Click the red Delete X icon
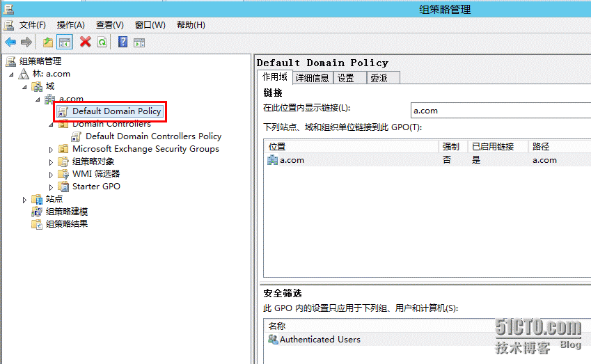The image size is (591, 364). (x=85, y=42)
